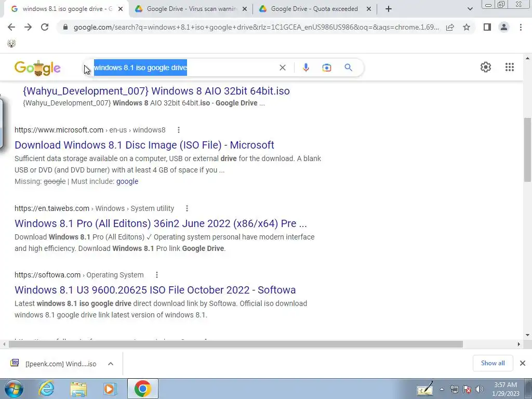Open Windows 8.1 Pro All Editons link
The image size is (532, 399).
161,223
